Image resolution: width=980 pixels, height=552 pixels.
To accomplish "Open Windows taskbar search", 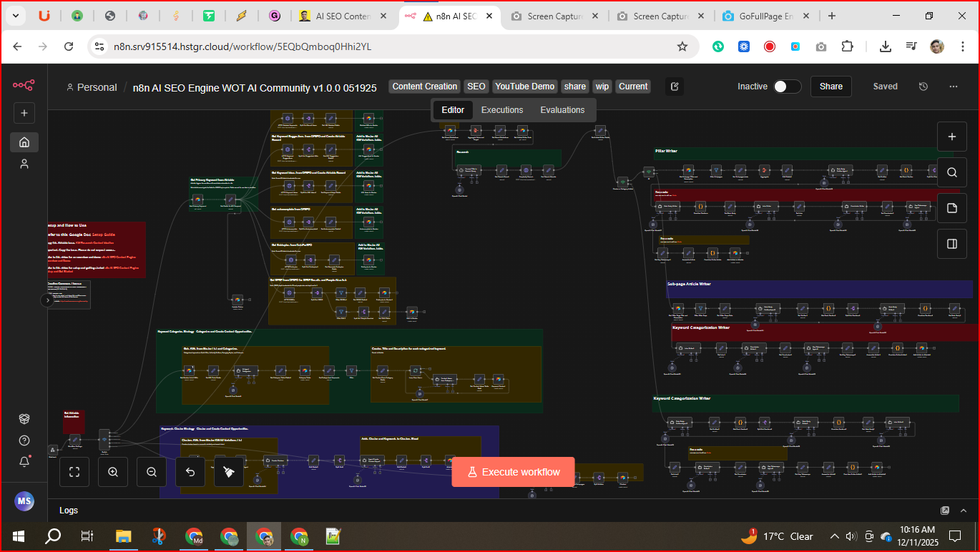I will [x=53, y=536].
